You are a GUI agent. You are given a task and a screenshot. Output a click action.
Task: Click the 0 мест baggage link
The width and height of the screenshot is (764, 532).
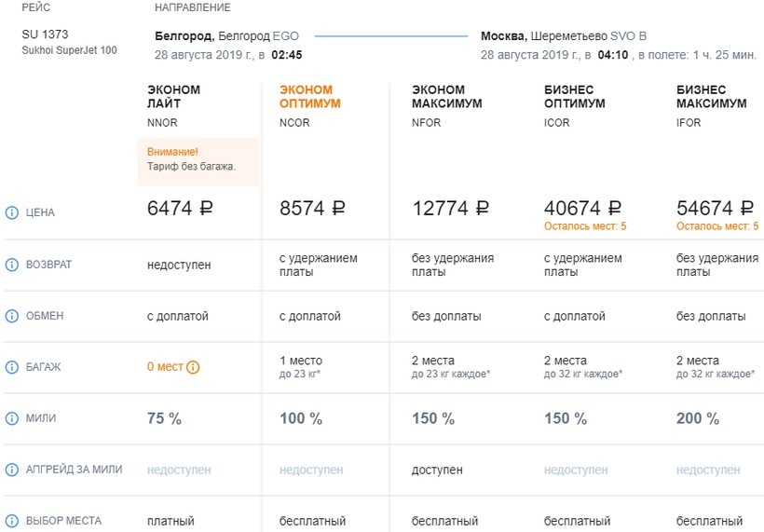[x=165, y=367]
